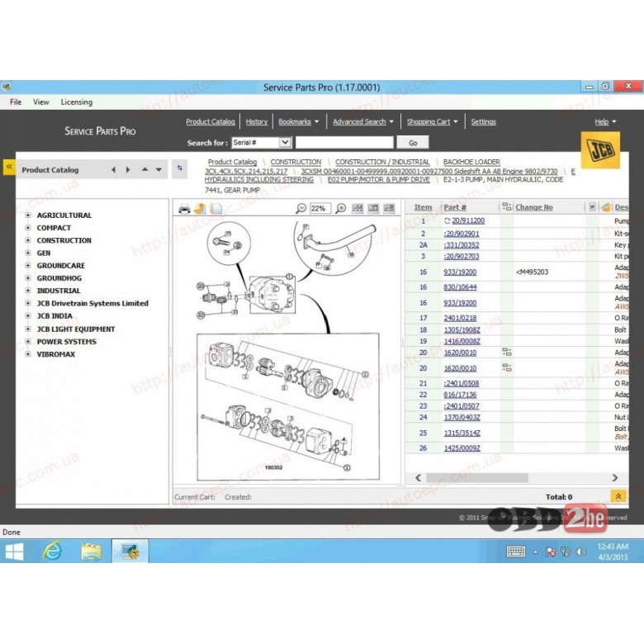Show hidden tray icons arrow
Viewport: 644px width, 644px height.
(x=536, y=552)
